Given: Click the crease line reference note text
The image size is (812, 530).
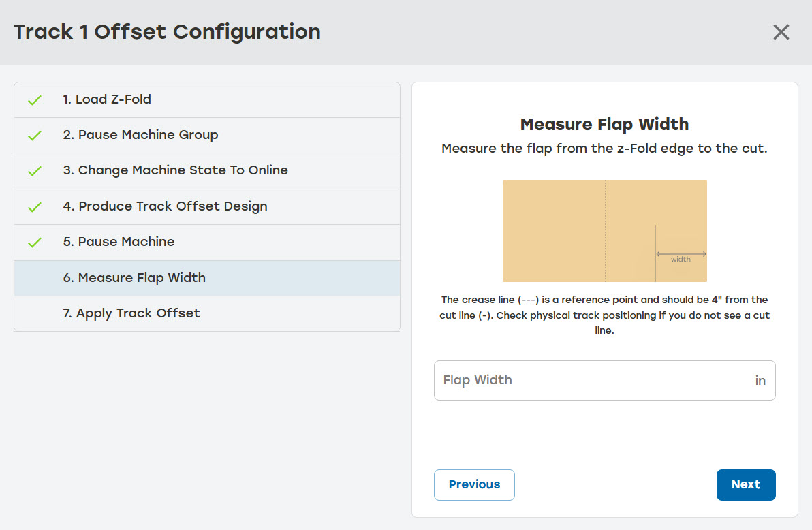Looking at the screenshot, I should tap(604, 315).
